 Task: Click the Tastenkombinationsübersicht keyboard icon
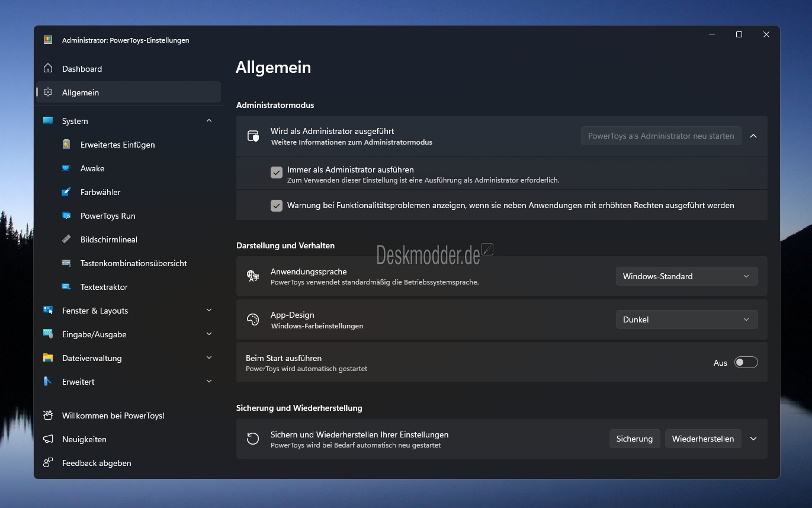tap(67, 263)
